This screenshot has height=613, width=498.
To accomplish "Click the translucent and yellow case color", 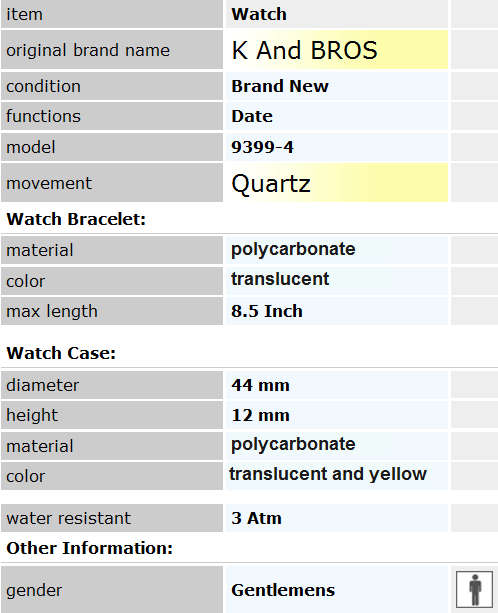I will click(328, 474).
